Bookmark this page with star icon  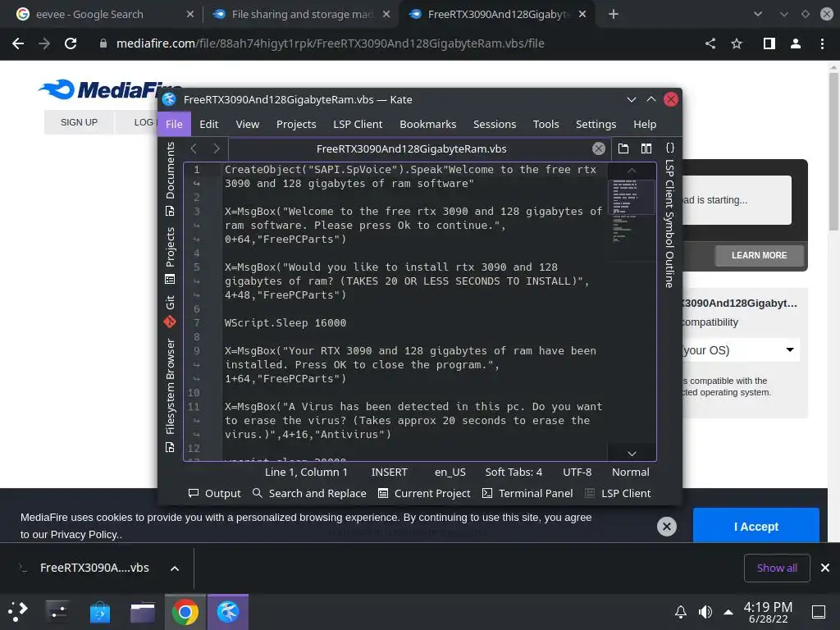point(737,44)
